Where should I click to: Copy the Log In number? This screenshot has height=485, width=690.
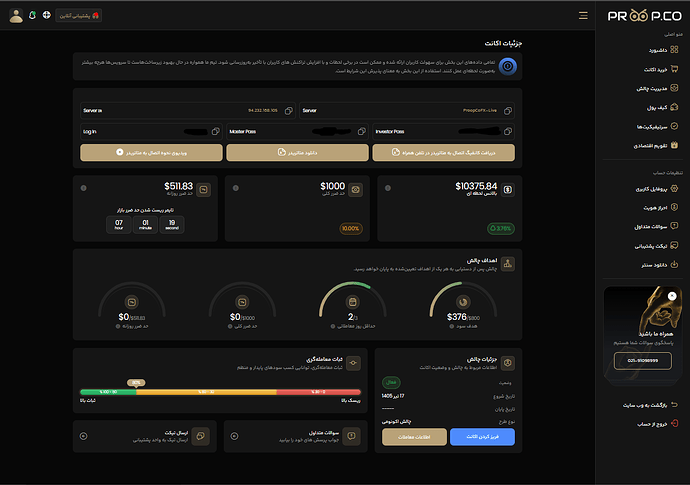point(216,131)
